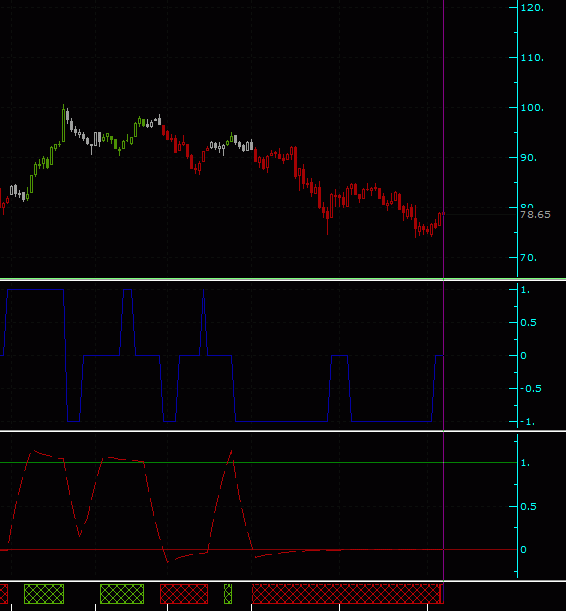Click the 110 price axis label

point(532,58)
